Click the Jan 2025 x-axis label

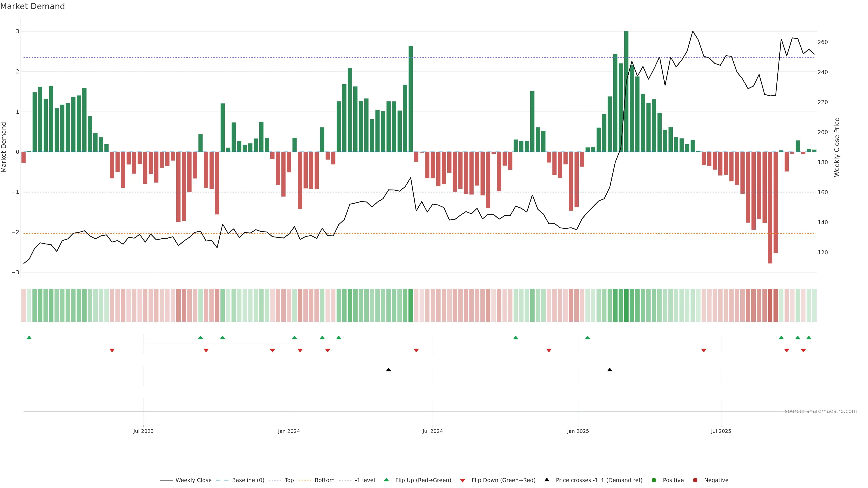578,431
